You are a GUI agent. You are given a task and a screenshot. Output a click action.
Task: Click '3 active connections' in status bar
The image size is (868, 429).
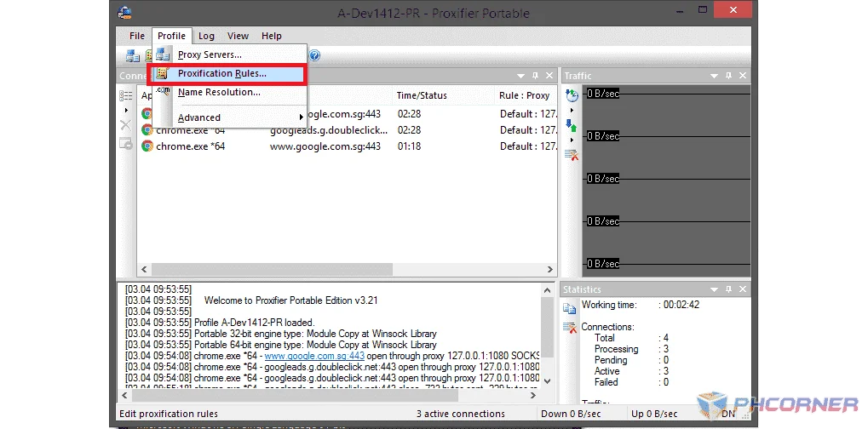point(461,414)
